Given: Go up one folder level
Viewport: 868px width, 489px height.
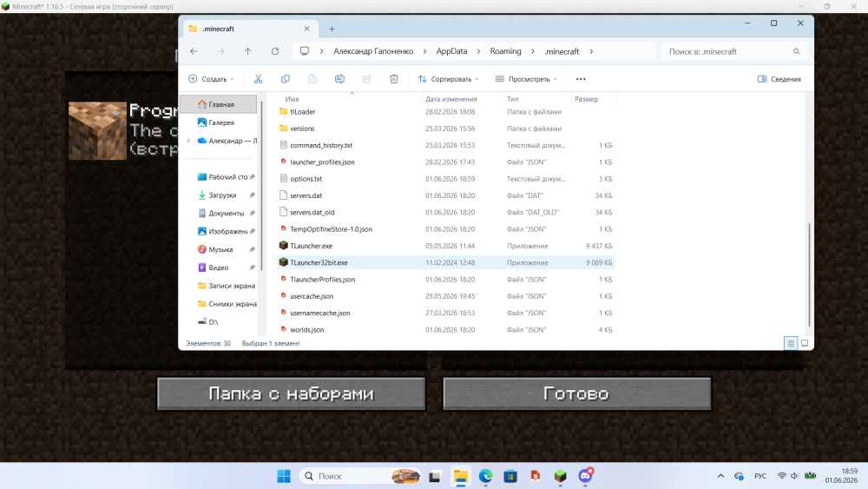Looking at the screenshot, I should pos(247,51).
